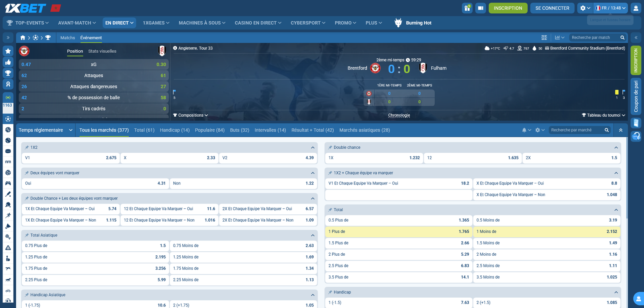644x308 pixels.
Task: Pin the 1X2 + Chaque équipe va marquer market
Action: click(330, 173)
